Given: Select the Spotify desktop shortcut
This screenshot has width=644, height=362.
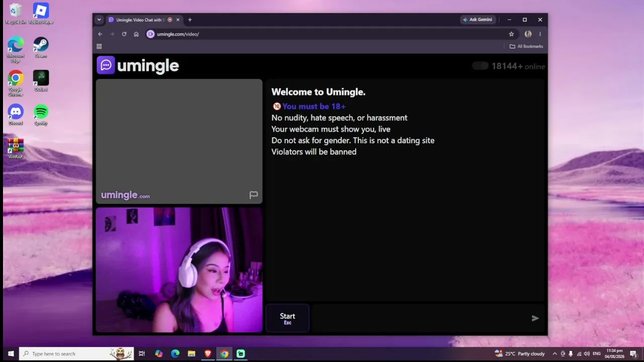Looking at the screenshot, I should pyautogui.click(x=41, y=115).
